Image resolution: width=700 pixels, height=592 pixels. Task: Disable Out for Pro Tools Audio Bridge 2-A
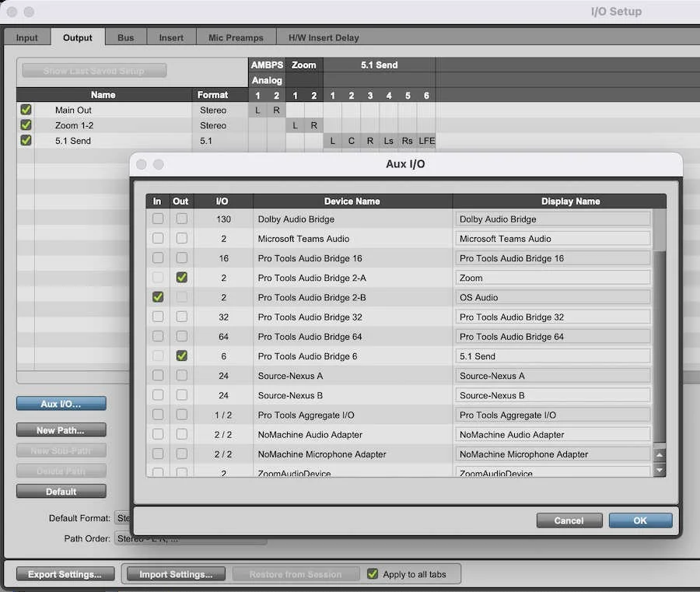(180, 277)
